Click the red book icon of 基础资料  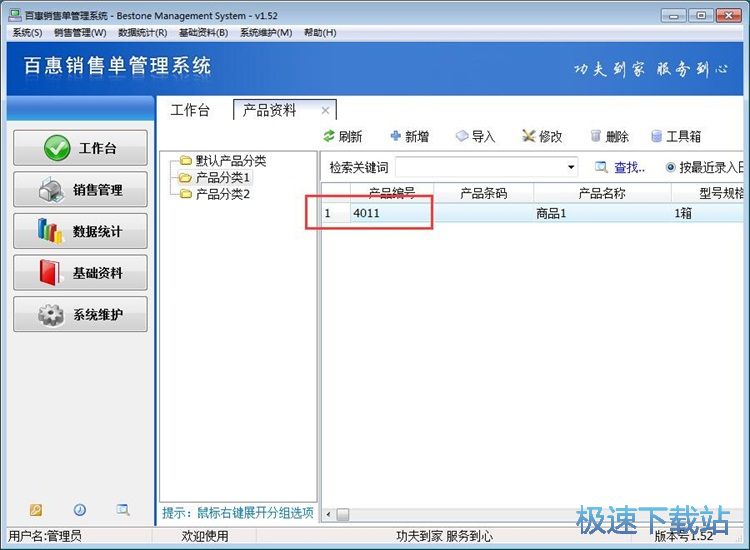tap(51, 273)
